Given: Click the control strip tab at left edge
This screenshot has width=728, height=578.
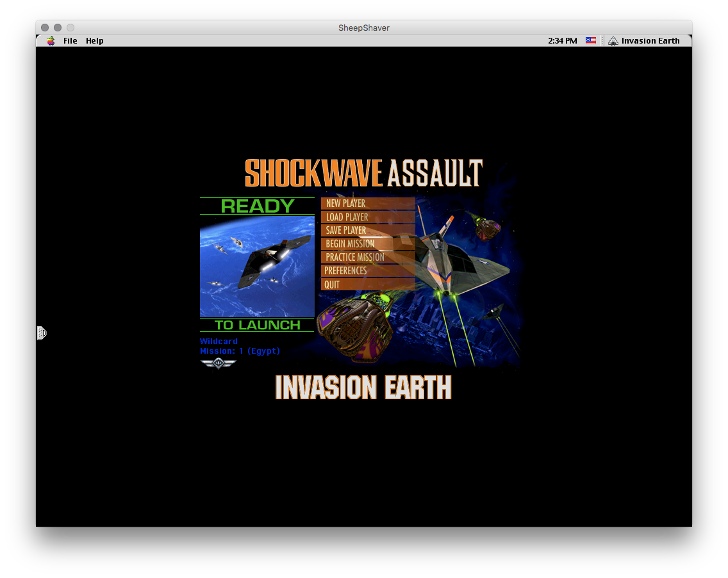Looking at the screenshot, I should (41, 333).
